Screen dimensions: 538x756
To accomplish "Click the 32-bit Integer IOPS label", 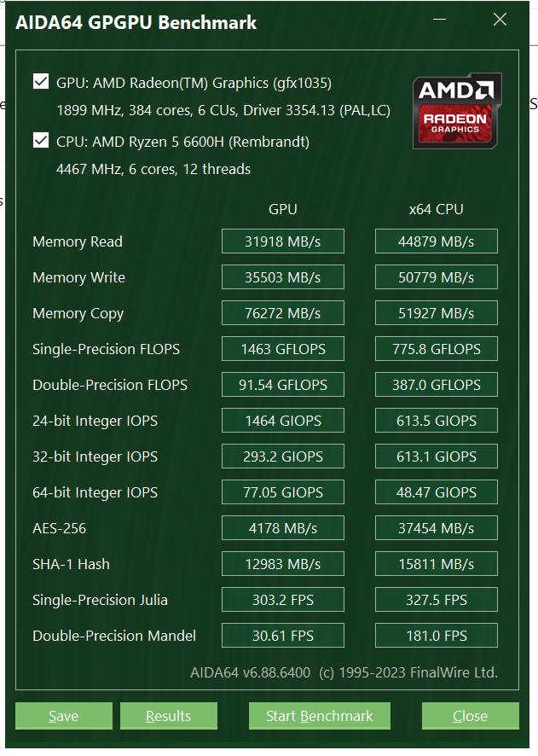I will (x=95, y=457).
